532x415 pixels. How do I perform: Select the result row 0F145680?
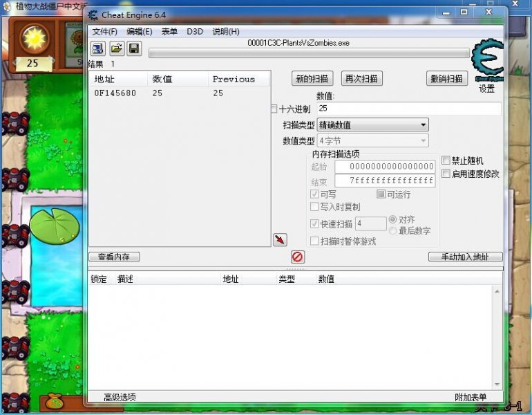[x=180, y=93]
